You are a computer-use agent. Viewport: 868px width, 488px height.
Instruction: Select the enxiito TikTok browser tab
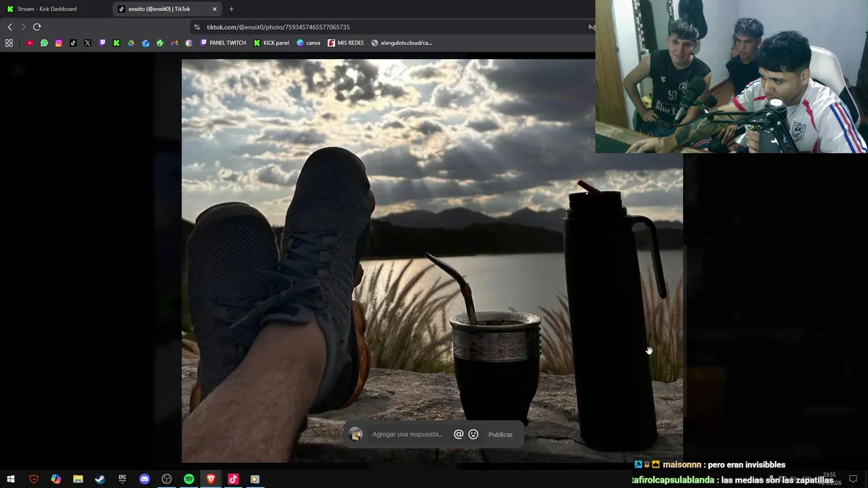pos(166,9)
